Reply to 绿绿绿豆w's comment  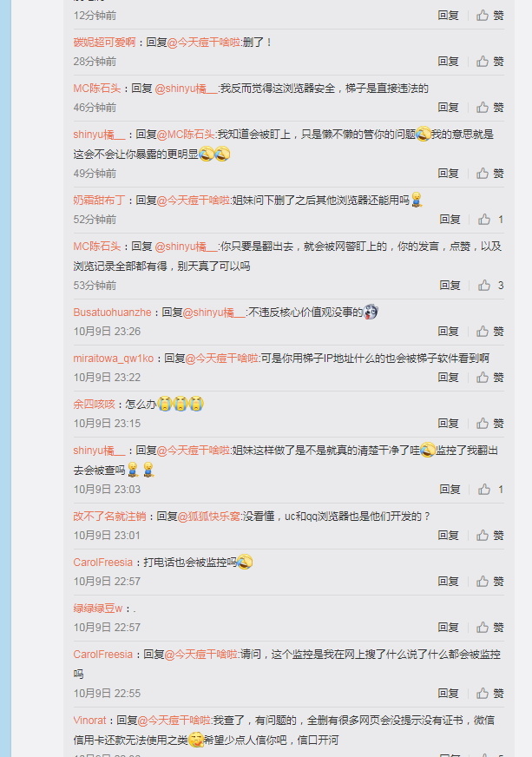click(x=448, y=627)
